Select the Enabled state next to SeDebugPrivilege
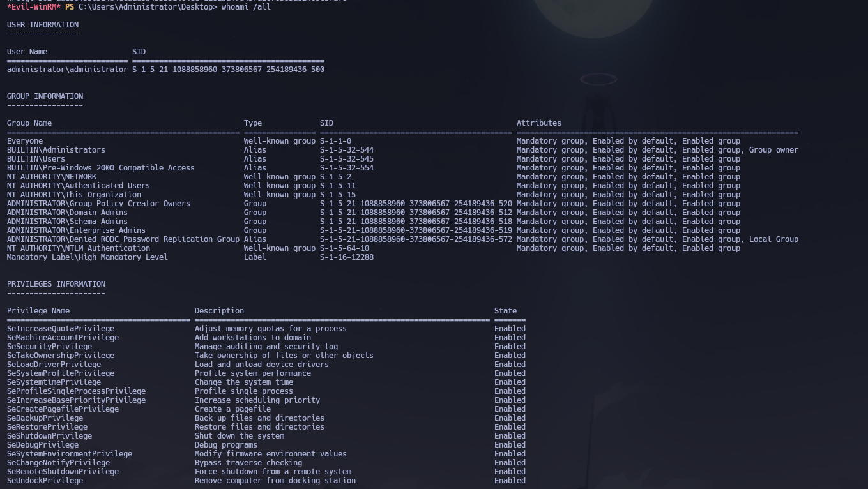This screenshot has width=868, height=489. (x=509, y=444)
